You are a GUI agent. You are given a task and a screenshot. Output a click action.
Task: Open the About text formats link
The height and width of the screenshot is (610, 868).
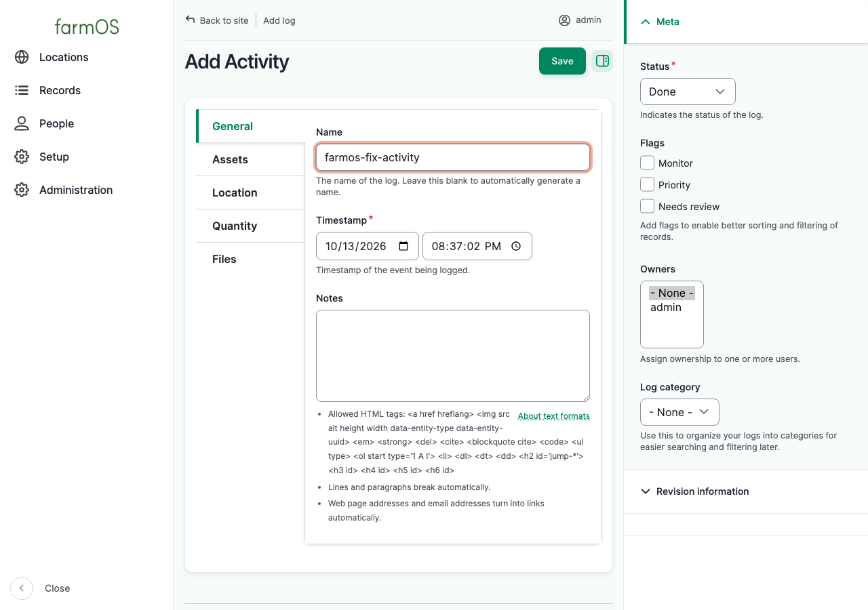pos(554,416)
